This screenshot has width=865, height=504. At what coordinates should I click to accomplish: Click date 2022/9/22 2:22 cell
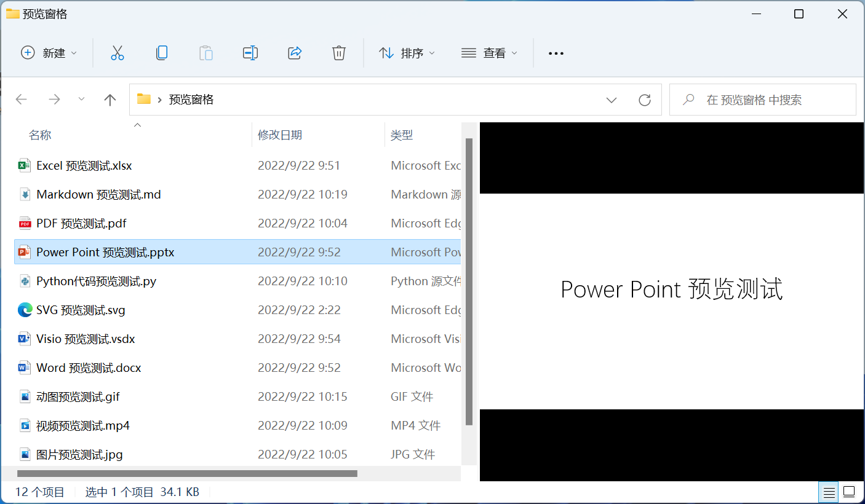299,310
